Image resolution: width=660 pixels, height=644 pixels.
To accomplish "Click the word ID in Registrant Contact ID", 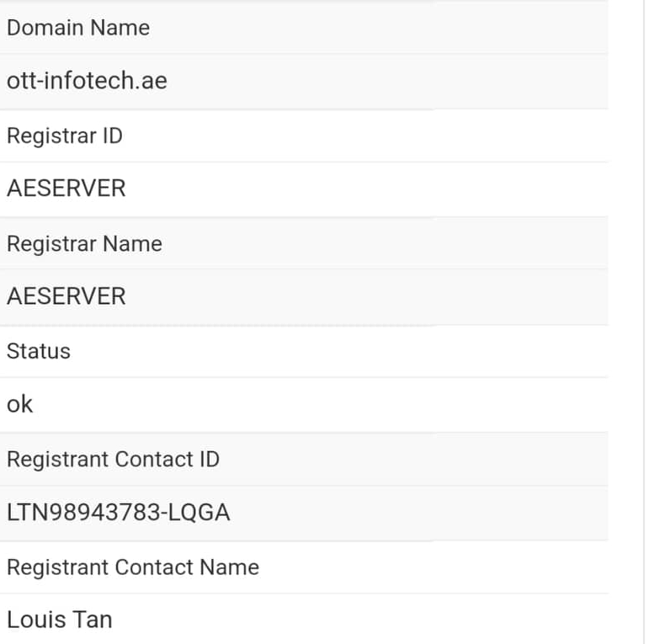I will (x=208, y=459).
